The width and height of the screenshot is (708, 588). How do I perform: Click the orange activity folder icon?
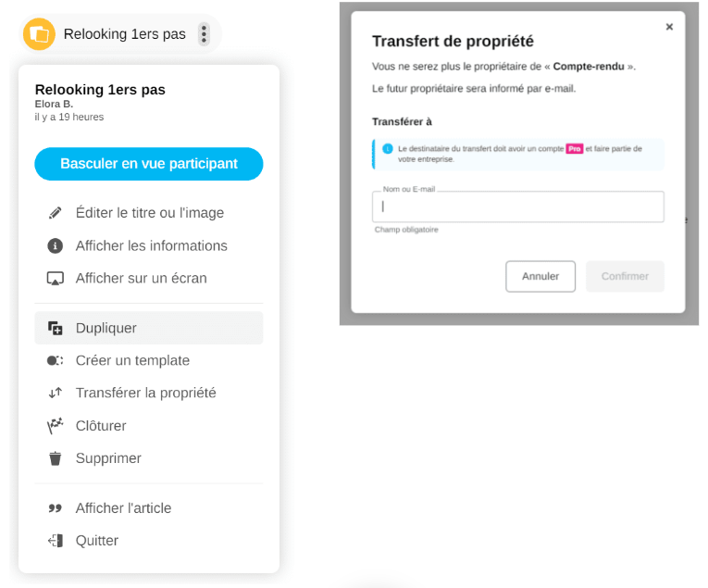click(39, 34)
